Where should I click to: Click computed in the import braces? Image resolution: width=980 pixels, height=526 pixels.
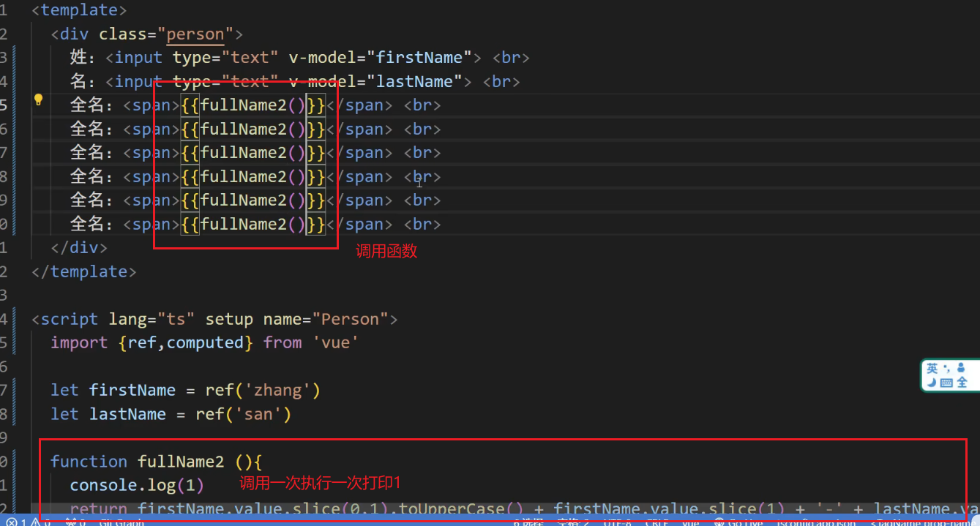tap(205, 343)
